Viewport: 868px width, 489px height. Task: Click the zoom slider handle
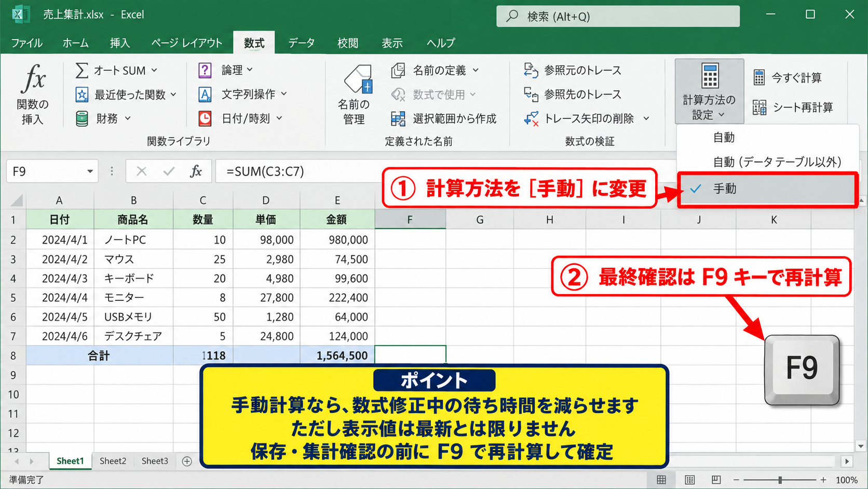pos(780,480)
